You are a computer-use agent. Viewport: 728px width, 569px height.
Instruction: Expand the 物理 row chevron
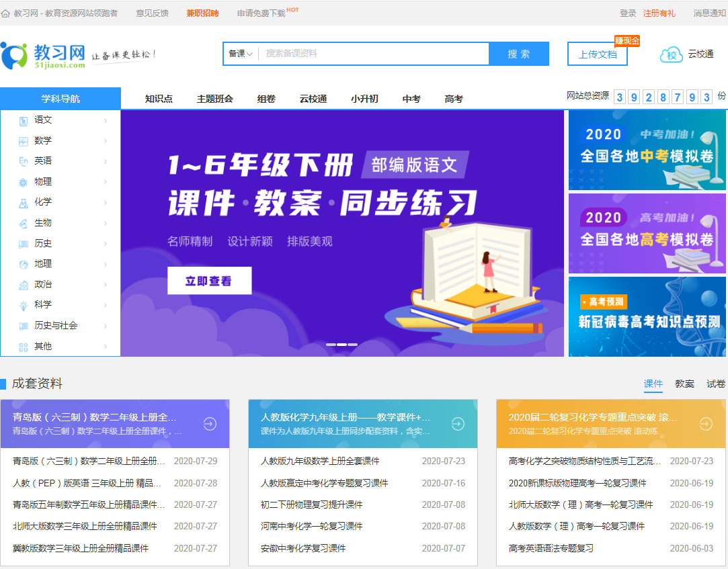106,181
